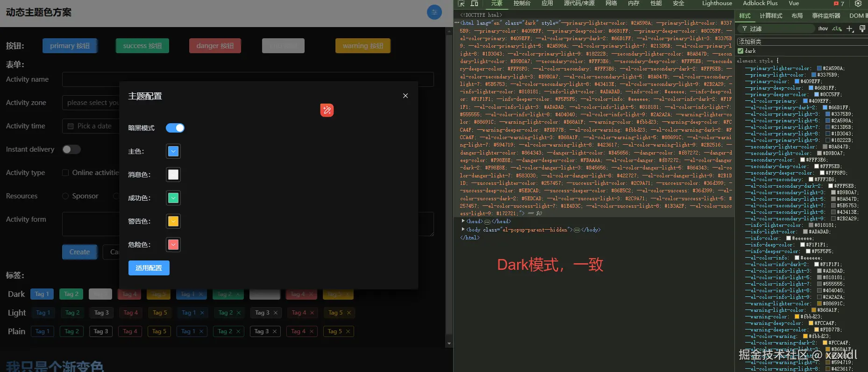Toggle the :hov element state button
Screen dimensions: 868x372
coord(823,28)
